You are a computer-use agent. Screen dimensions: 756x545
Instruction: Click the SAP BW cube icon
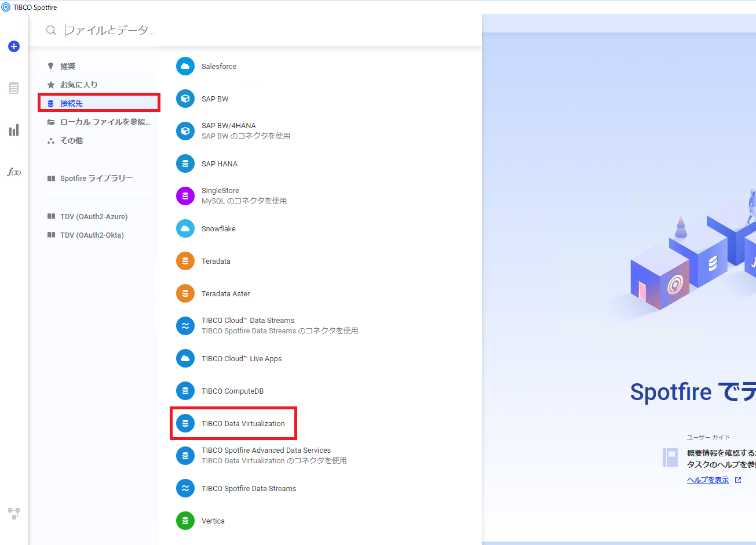click(185, 99)
